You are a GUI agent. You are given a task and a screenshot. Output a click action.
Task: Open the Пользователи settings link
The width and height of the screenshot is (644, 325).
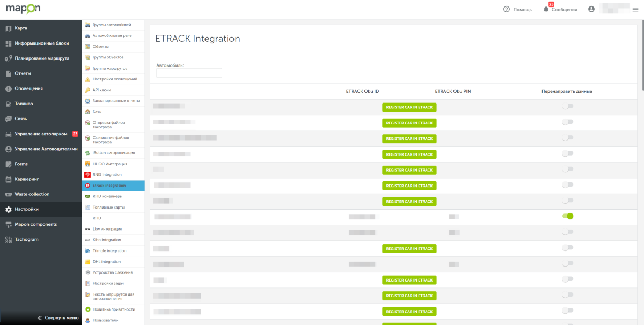tap(105, 320)
